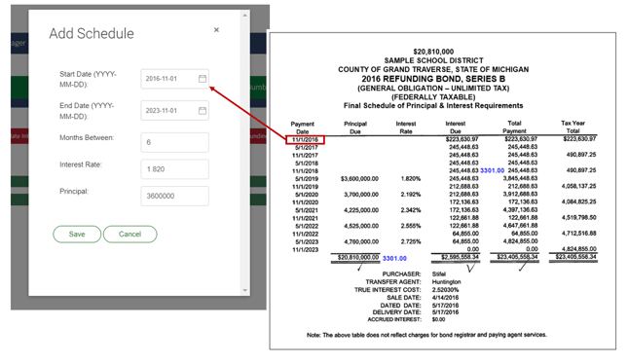Image resolution: width=628 pixels, height=364 pixels.
Task: Click the dialog scrollbar down arrow
Action: coord(244,290)
